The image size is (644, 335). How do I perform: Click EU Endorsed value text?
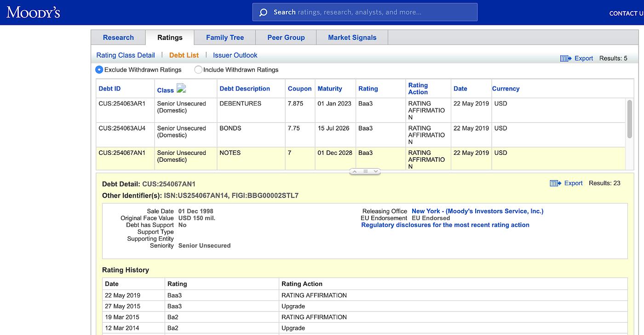point(431,218)
